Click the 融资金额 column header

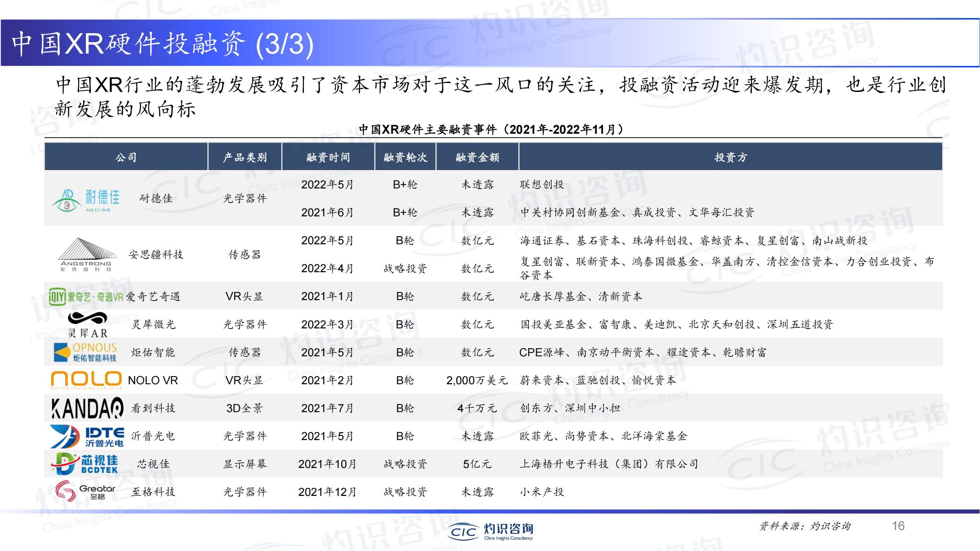[477, 157]
